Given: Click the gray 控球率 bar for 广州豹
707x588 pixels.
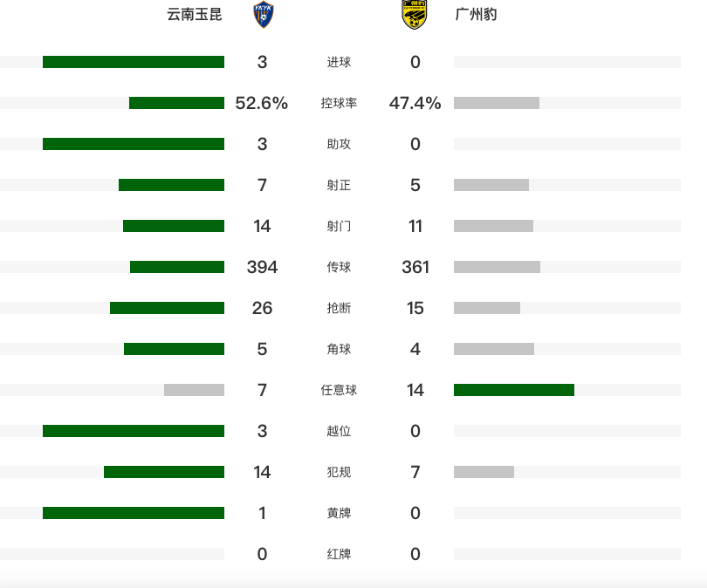Looking at the screenshot, I should [x=497, y=103].
